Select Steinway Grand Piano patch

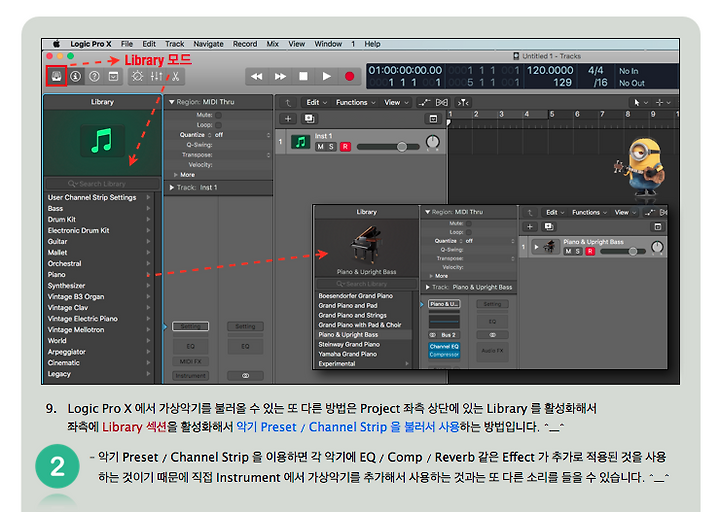click(x=364, y=344)
